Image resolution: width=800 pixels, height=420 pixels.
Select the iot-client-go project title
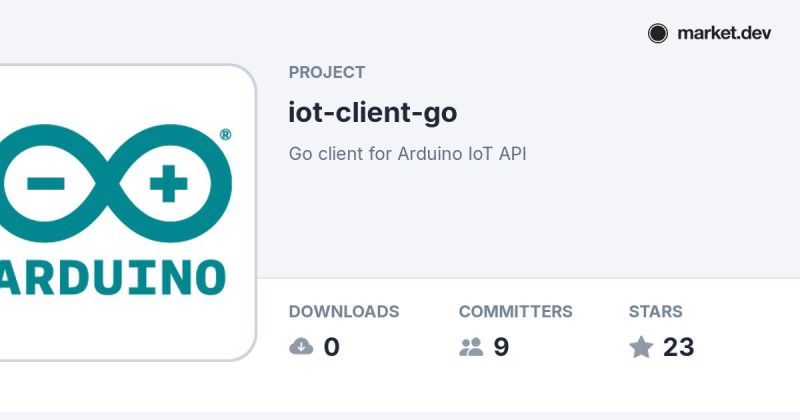tap(372, 113)
